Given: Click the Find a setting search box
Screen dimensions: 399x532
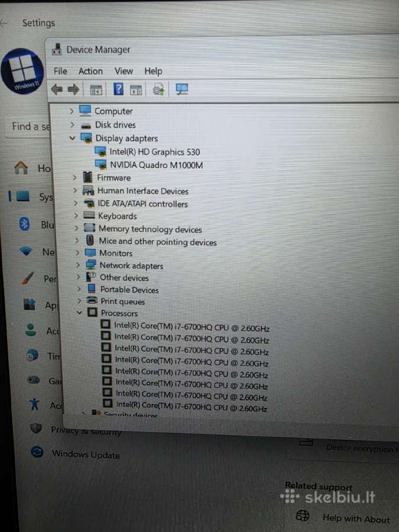Looking at the screenshot, I should tap(28, 126).
